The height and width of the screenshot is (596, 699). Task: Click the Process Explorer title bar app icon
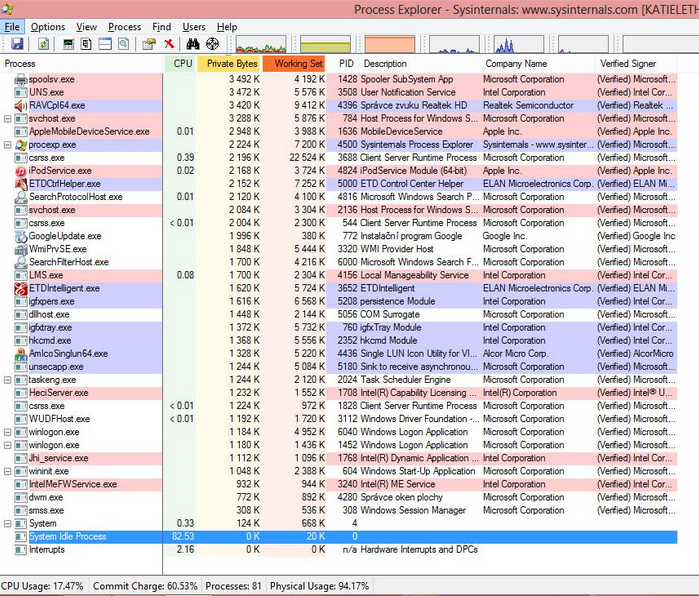(x=7, y=8)
